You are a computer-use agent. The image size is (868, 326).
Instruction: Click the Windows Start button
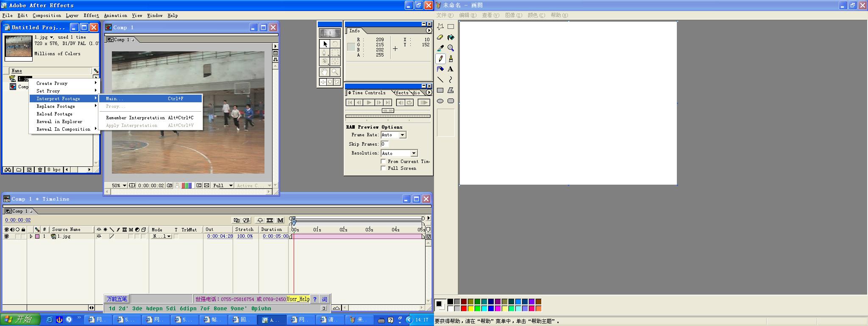click(20, 320)
